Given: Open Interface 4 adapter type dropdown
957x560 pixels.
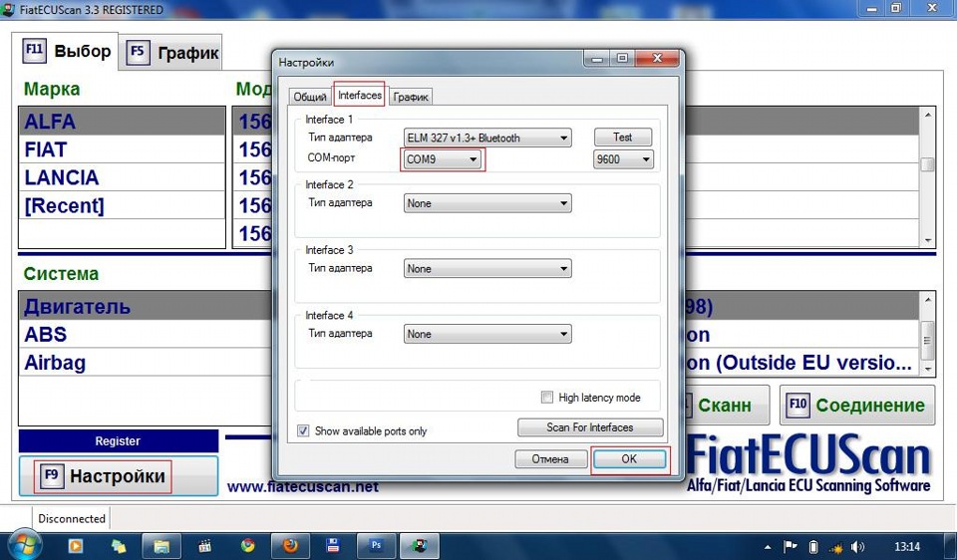Looking at the screenshot, I should (487, 334).
